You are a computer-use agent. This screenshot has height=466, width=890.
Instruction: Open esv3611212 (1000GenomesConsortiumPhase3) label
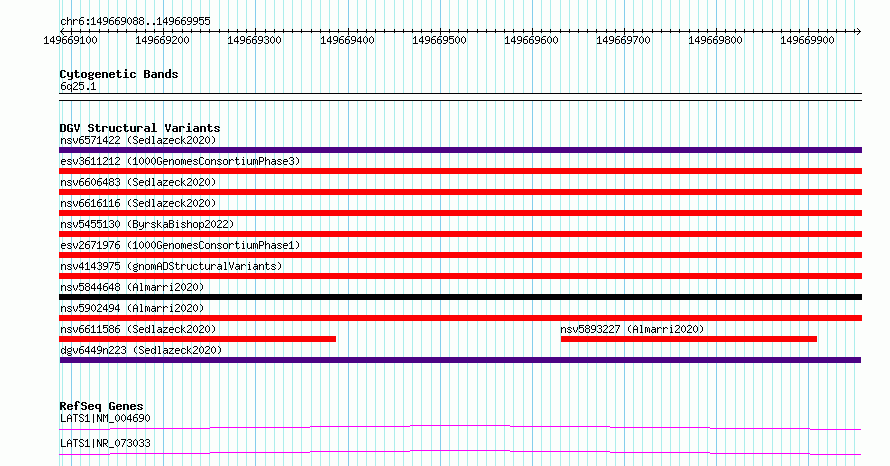[x=180, y=161]
